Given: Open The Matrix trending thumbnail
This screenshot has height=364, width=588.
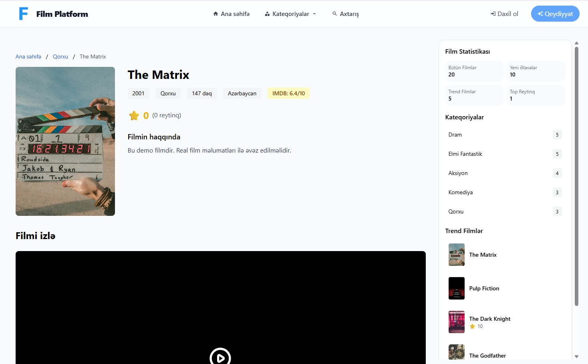Looking at the screenshot, I should 456,255.
